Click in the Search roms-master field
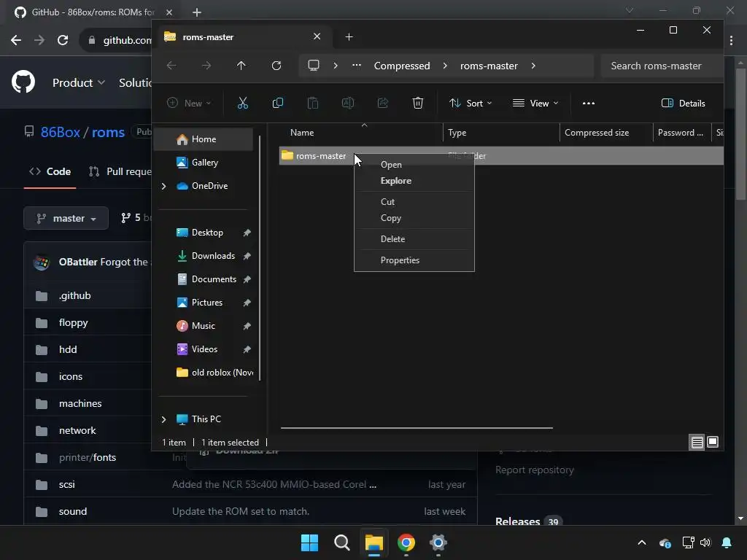 tap(661, 66)
